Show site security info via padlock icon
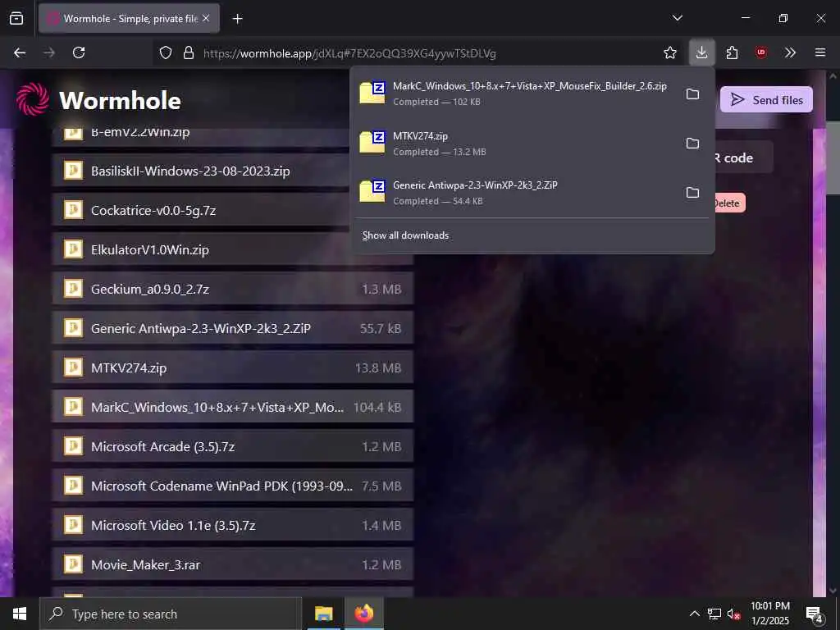Viewport: 840px width, 630px height. (188, 53)
